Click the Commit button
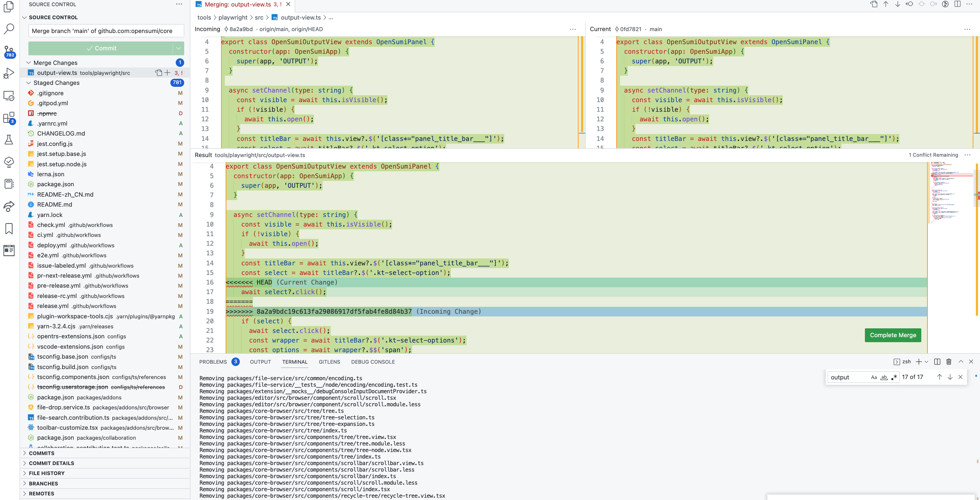Image resolution: width=980 pixels, height=500 pixels. (x=102, y=48)
